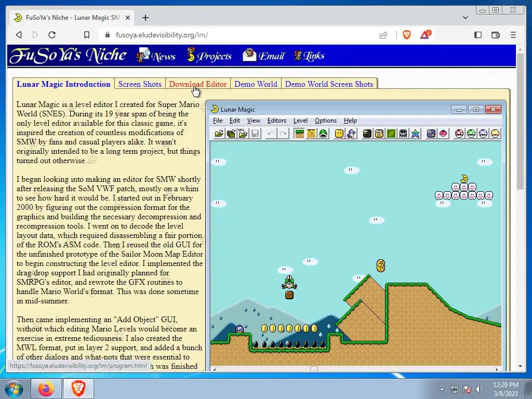Click the green bush tile icon
Viewport: 532px width, 399px height.
point(391,134)
